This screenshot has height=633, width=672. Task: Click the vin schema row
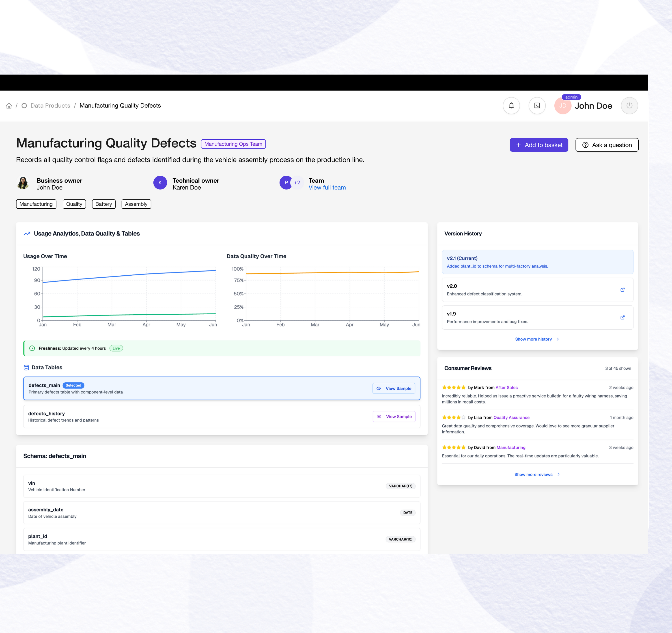(x=222, y=486)
